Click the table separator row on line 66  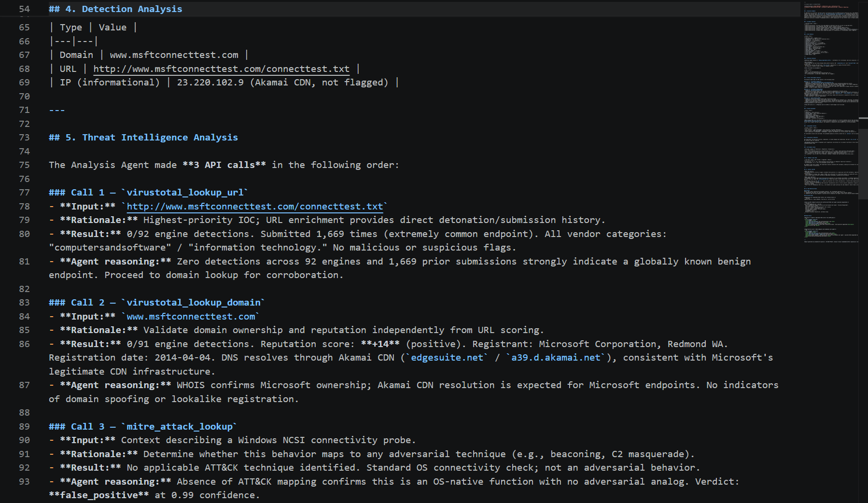[x=73, y=42]
